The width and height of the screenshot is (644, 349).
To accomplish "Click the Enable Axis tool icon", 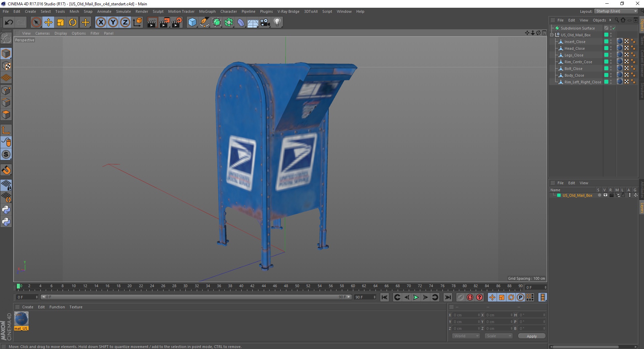I will 6,130.
